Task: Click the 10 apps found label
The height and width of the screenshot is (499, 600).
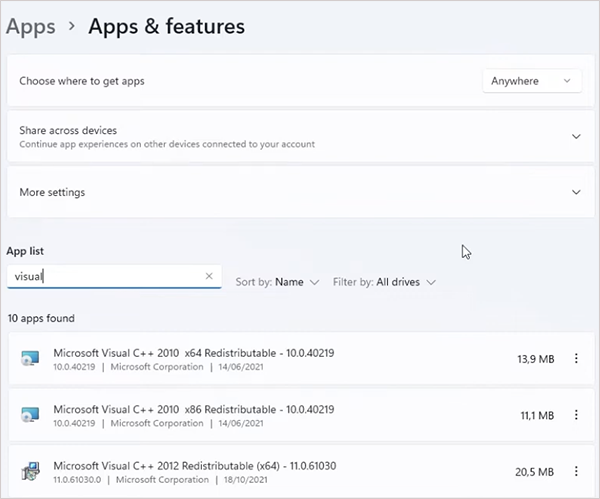Action: [41, 318]
